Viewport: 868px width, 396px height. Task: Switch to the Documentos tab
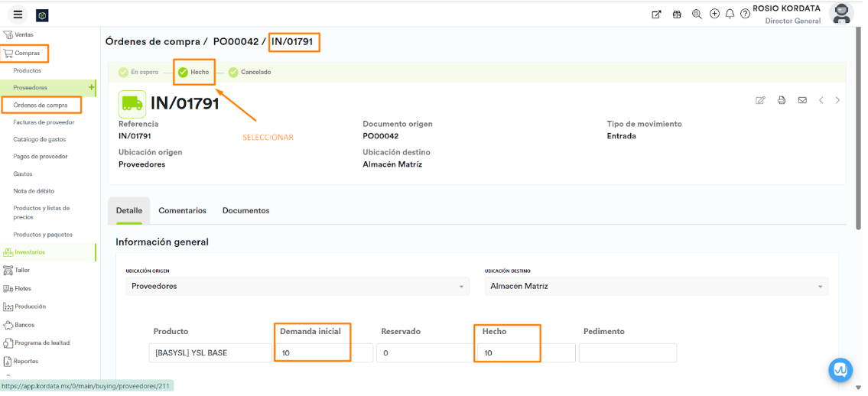coord(245,210)
